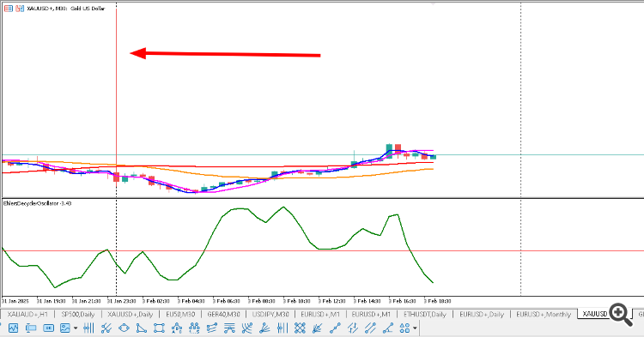644x337 pixels.
Task: Click the chart line icon in bottom toolbar
Action: tap(13, 328)
